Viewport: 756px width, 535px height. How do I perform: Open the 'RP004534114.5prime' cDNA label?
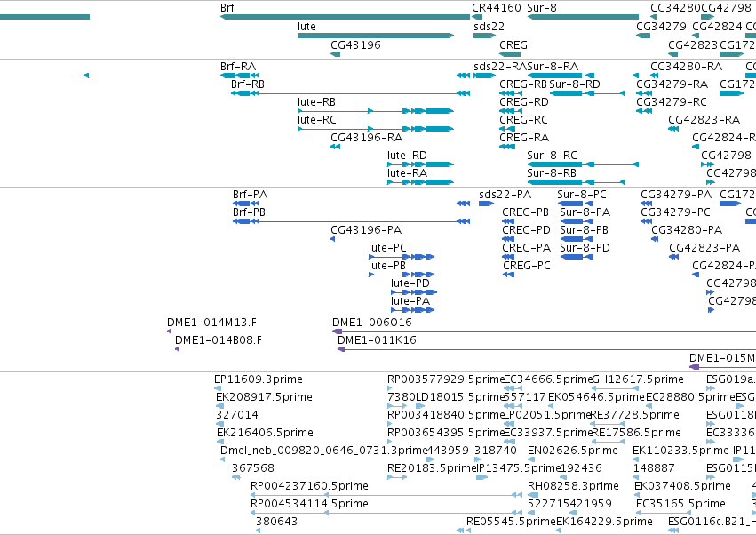[309, 504]
